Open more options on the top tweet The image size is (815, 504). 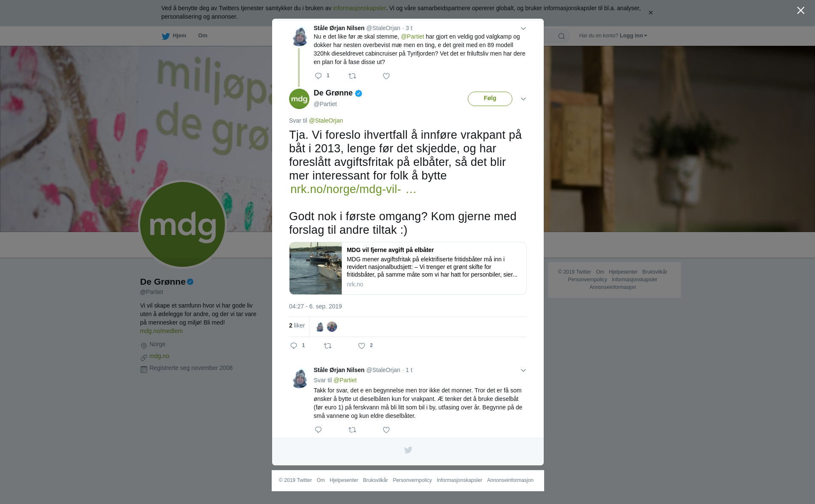[x=523, y=28]
